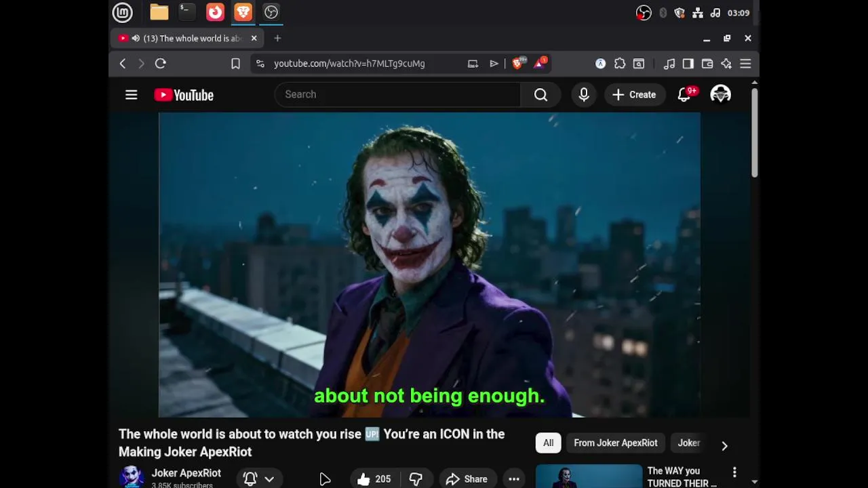
Task: Dislike this video
Action: click(x=416, y=479)
